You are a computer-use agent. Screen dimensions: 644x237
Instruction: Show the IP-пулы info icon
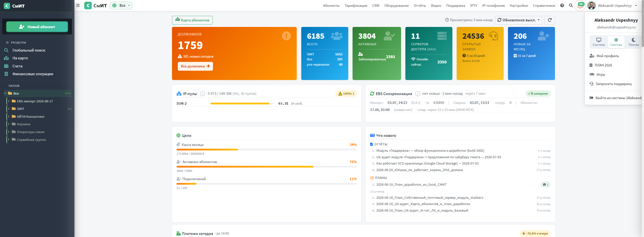click(203, 94)
